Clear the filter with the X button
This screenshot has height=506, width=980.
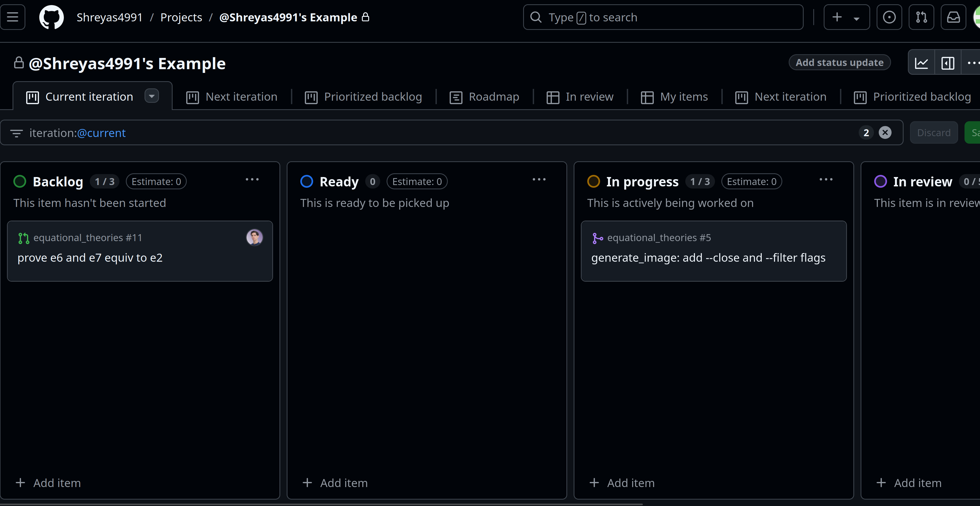tap(885, 132)
